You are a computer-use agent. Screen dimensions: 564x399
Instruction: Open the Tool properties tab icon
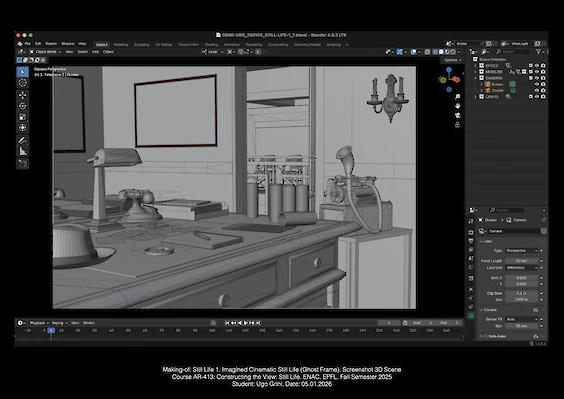471,221
